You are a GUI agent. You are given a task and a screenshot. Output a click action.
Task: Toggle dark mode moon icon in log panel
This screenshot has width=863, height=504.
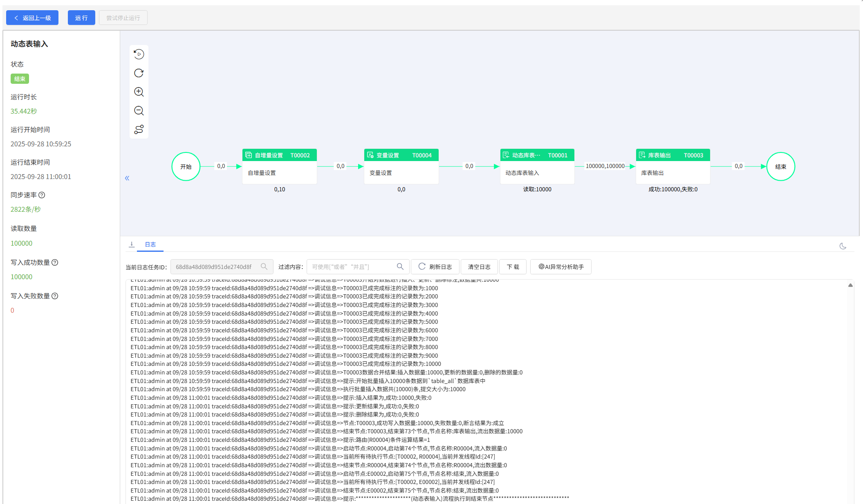tap(843, 246)
